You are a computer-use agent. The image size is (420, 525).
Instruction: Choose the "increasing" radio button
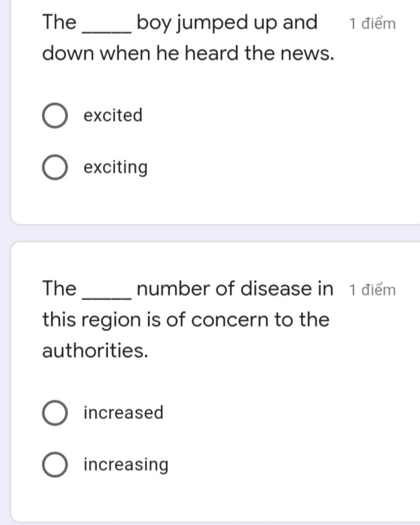tap(55, 465)
